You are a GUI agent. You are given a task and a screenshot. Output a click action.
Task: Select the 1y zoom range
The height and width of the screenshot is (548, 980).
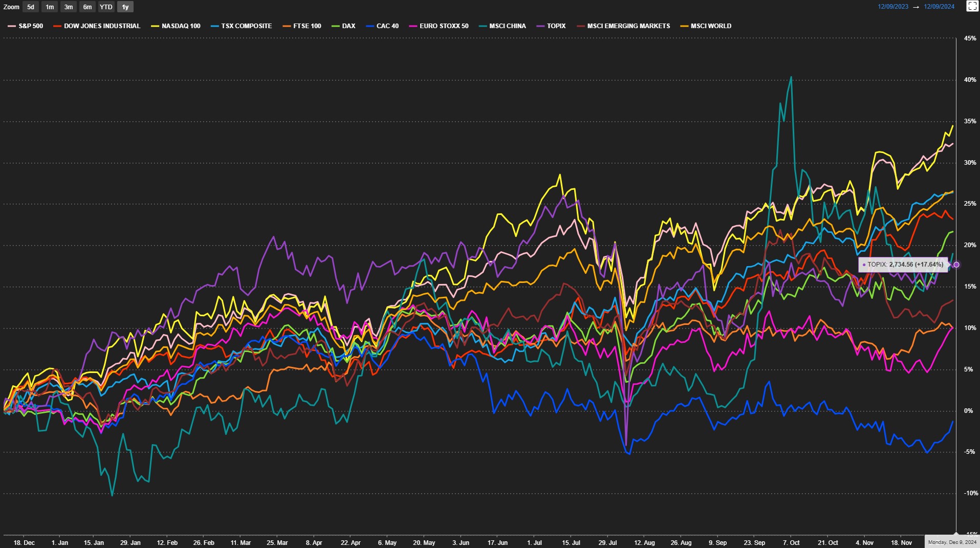(x=125, y=7)
